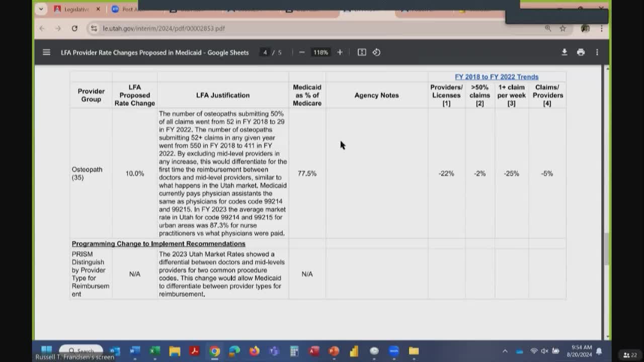Open the taskbar clock and date
The image size is (644, 362).
pos(582,351)
